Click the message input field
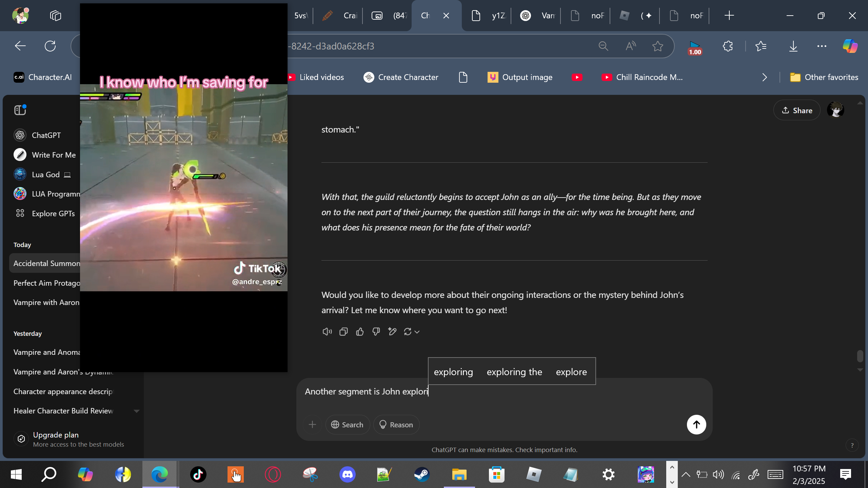 (x=504, y=392)
